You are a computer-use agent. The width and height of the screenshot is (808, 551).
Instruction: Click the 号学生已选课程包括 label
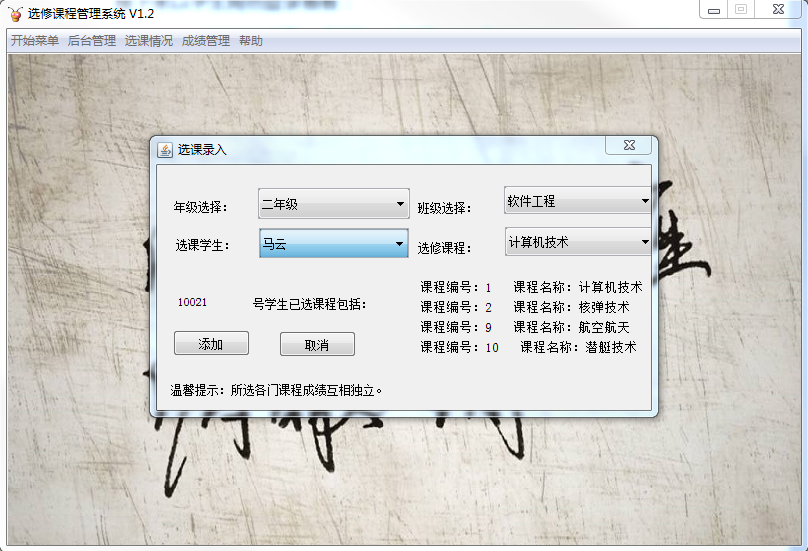click(x=309, y=304)
